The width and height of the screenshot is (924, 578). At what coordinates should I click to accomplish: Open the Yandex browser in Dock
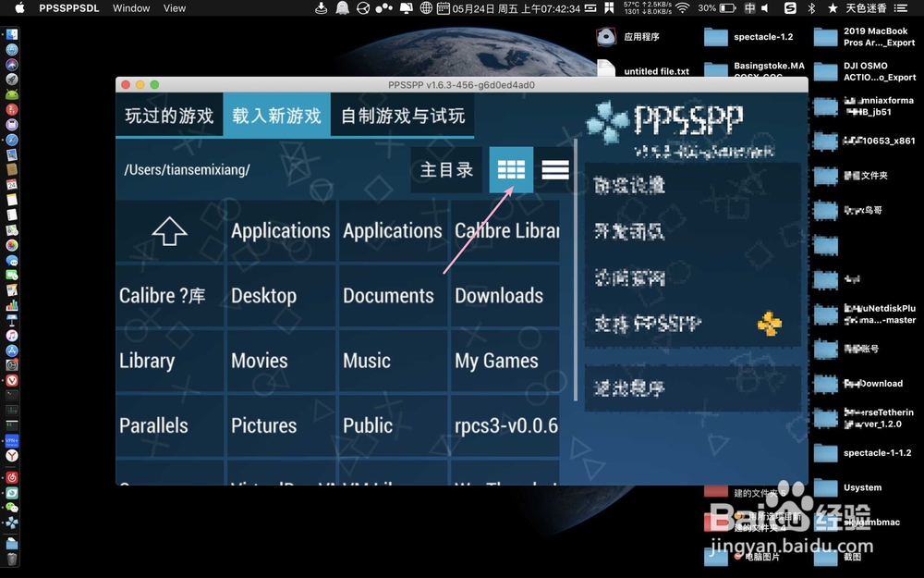pyautogui.click(x=12, y=455)
